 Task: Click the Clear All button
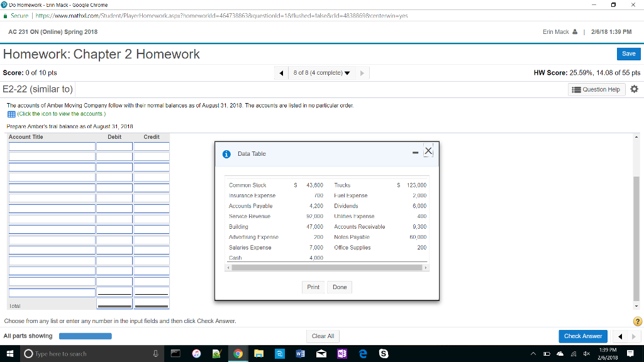[x=323, y=336]
